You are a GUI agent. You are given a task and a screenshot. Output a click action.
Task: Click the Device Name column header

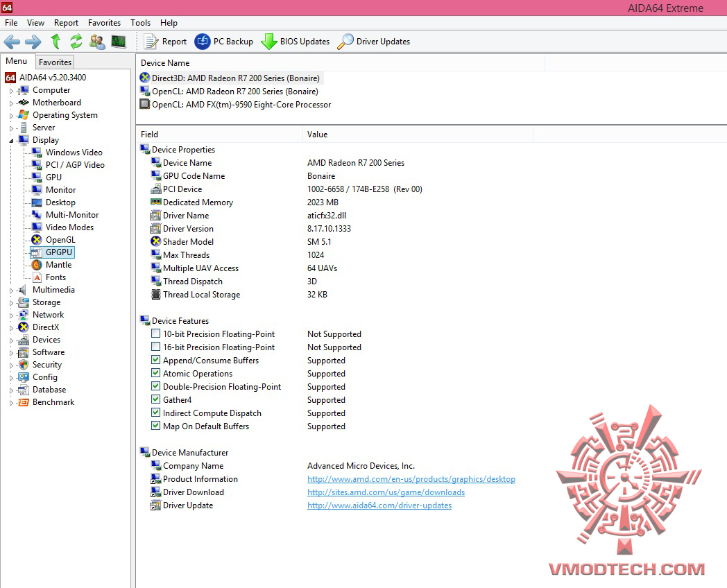coord(341,63)
